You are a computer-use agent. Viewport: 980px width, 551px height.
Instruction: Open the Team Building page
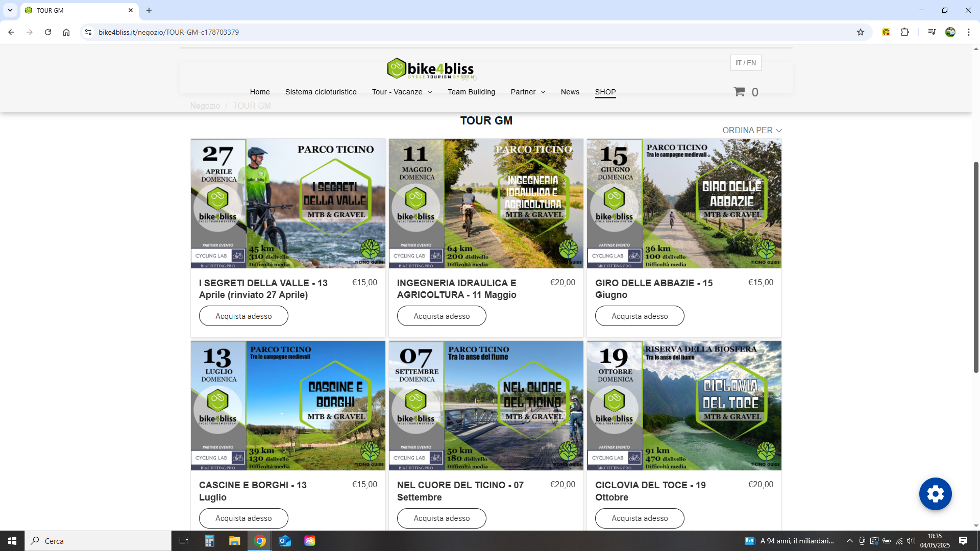tap(471, 92)
